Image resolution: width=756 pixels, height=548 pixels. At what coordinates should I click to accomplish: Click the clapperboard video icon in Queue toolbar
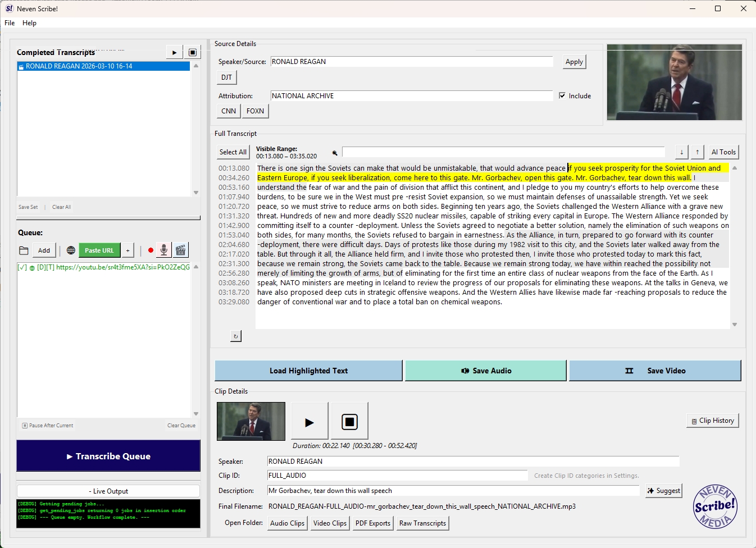click(180, 250)
